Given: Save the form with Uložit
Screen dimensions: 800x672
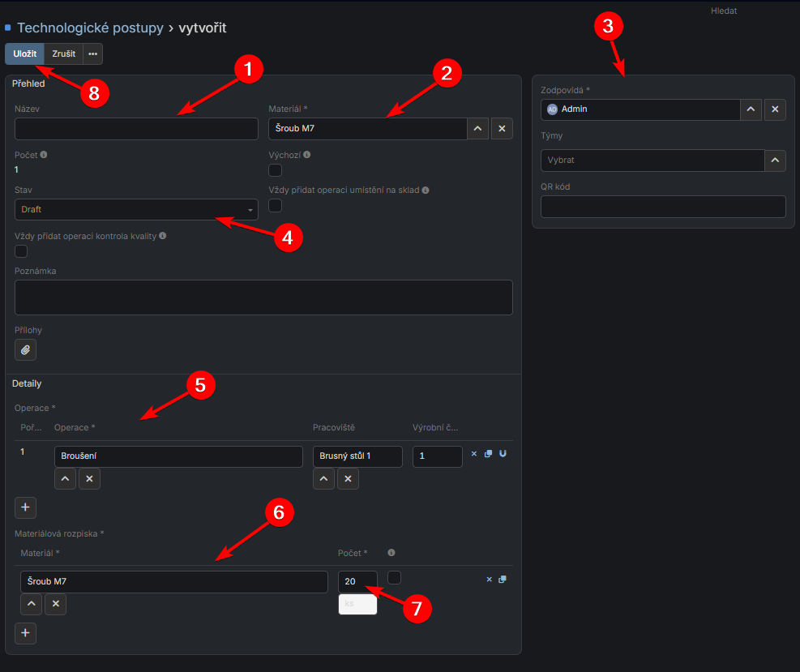Looking at the screenshot, I should pyautogui.click(x=25, y=54).
